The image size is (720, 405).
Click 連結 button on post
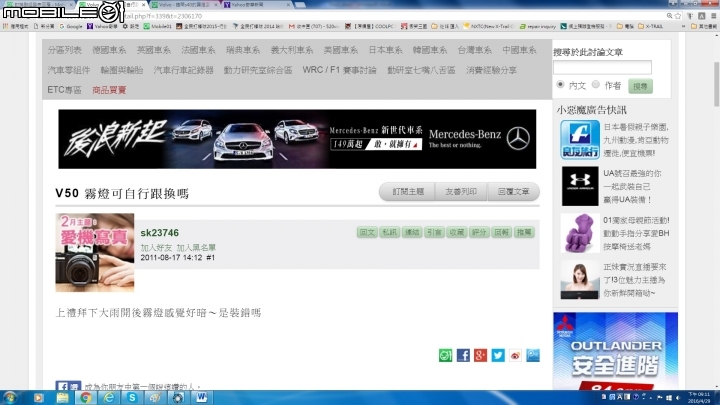pyautogui.click(x=412, y=232)
